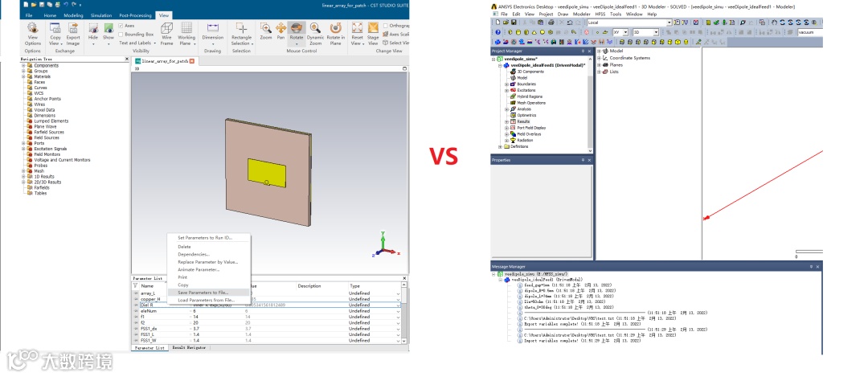Click the Export Image icon

pyautogui.click(x=73, y=27)
